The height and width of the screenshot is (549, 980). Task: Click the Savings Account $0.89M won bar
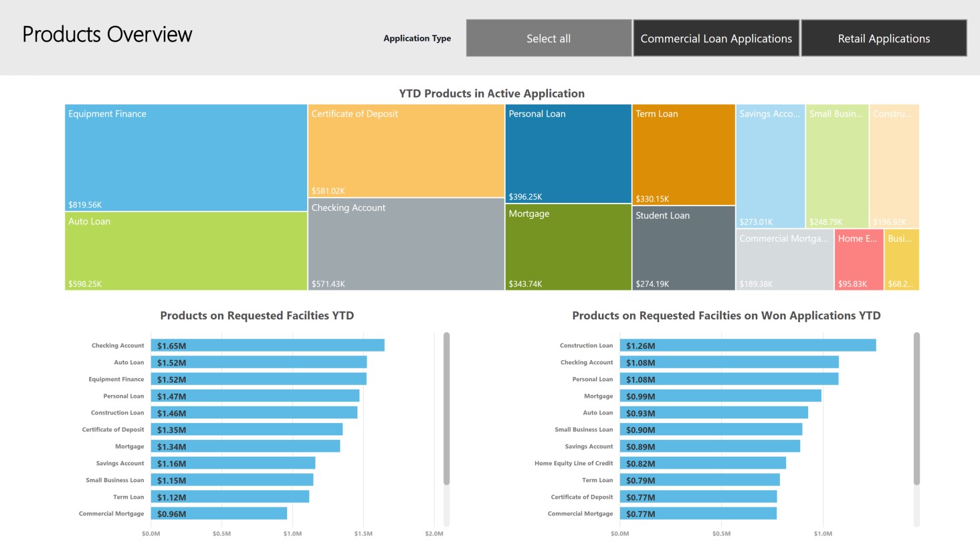point(710,446)
